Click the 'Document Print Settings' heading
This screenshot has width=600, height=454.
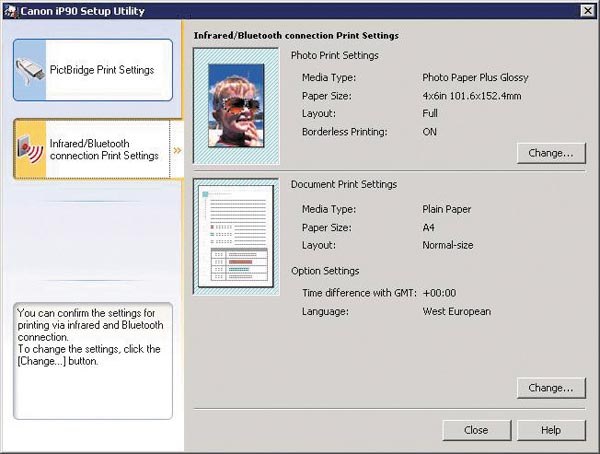coord(344,185)
